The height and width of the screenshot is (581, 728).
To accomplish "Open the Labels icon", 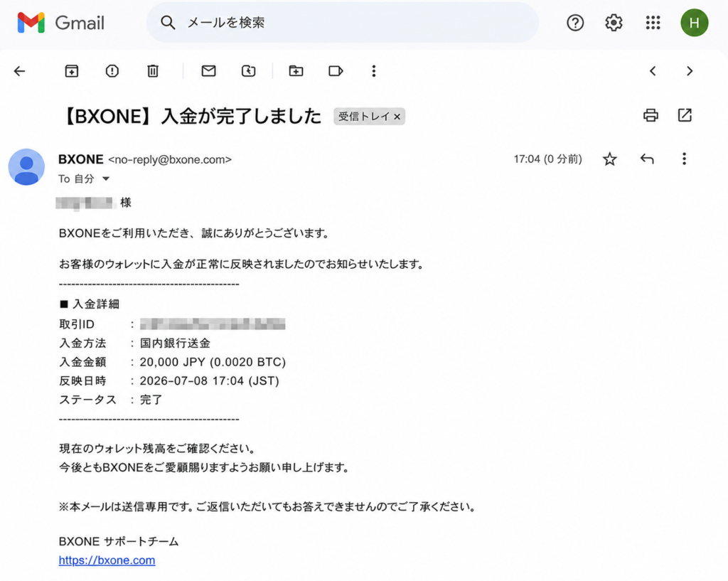I will pyautogui.click(x=336, y=71).
